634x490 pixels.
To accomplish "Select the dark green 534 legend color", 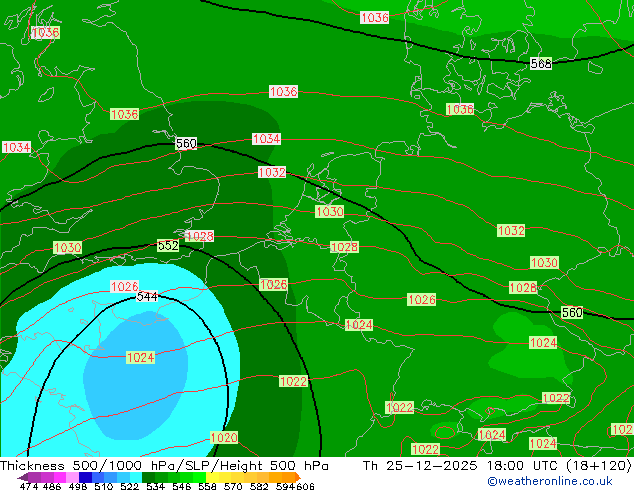I will tap(158, 477).
